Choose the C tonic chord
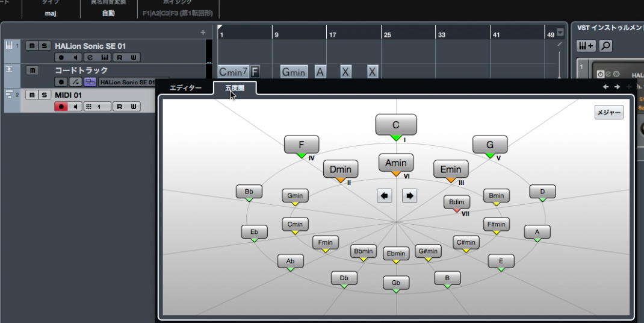The height and width of the screenshot is (323, 644). pyautogui.click(x=396, y=125)
